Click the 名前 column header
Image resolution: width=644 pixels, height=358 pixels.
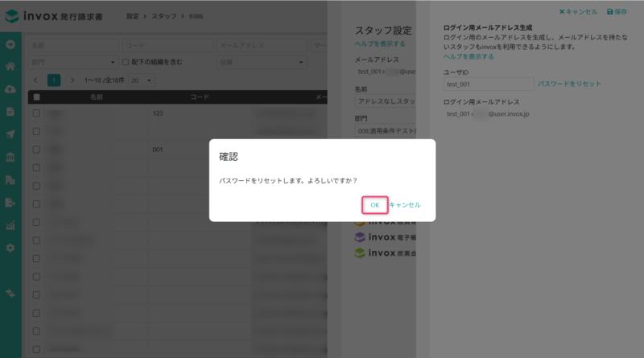tap(97, 97)
